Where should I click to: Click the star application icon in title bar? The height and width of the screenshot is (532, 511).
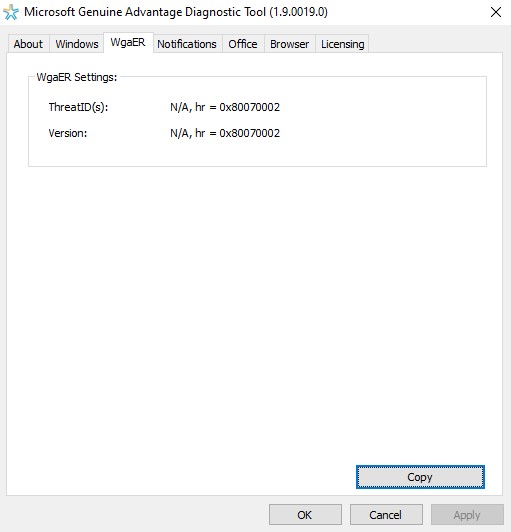(x=11, y=13)
